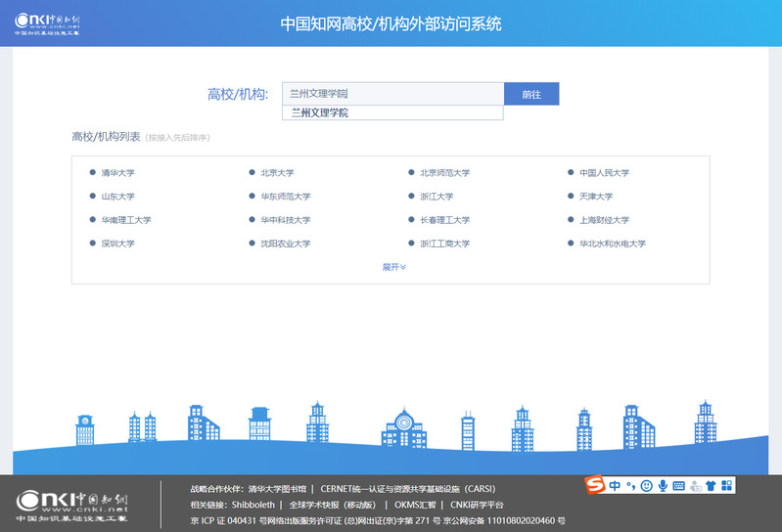Click the CNKI logo in the footer
The width and height of the screenshot is (782, 532).
coord(71,506)
